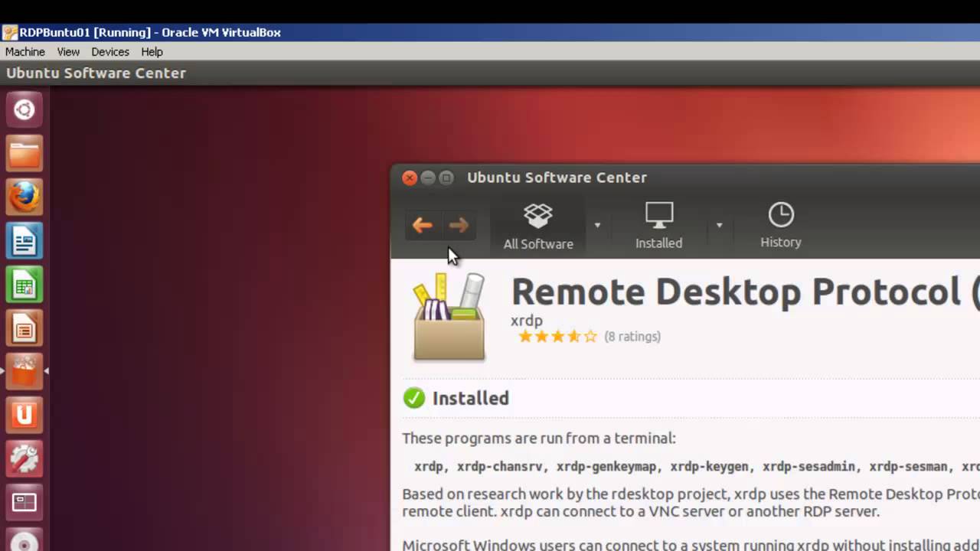
Task: Click the xrdp package name text
Action: tap(527, 321)
